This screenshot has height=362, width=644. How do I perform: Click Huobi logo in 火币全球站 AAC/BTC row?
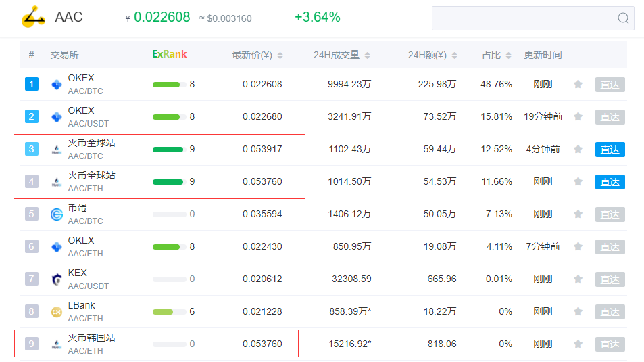[x=57, y=150]
